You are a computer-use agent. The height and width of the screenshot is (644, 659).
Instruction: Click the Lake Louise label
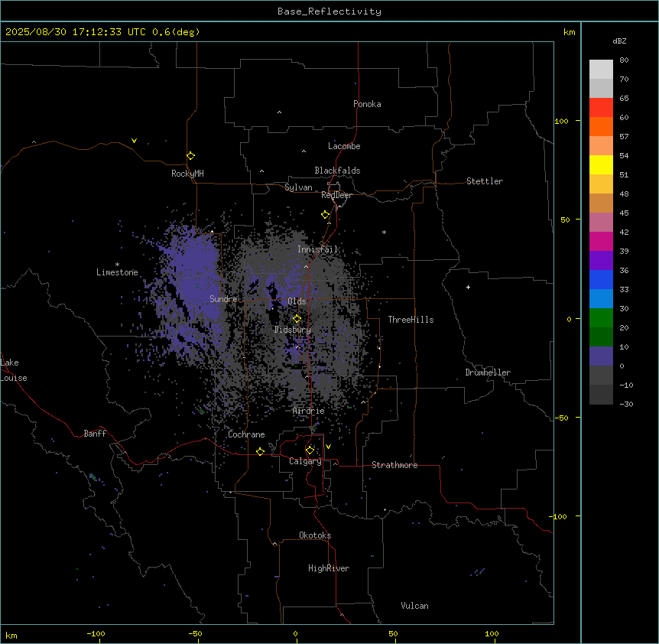(x=14, y=370)
